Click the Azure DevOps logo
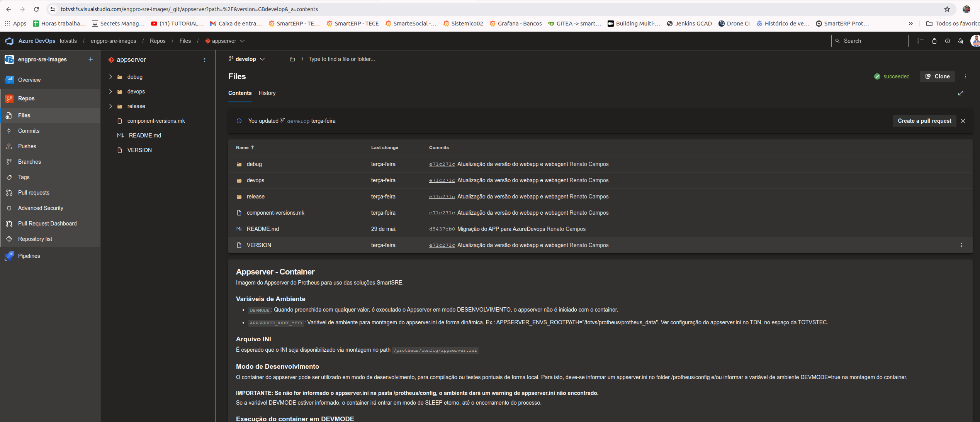Screen dimensions: 980x422 9,41
